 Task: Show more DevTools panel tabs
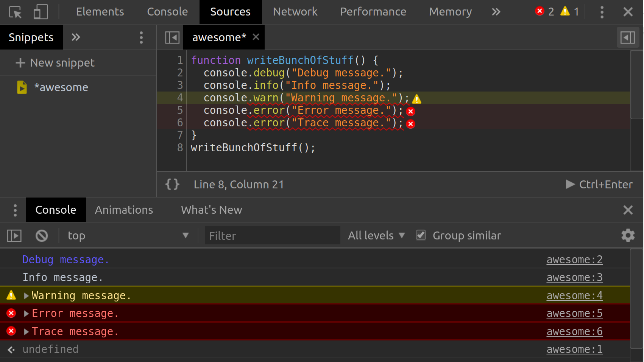(496, 12)
